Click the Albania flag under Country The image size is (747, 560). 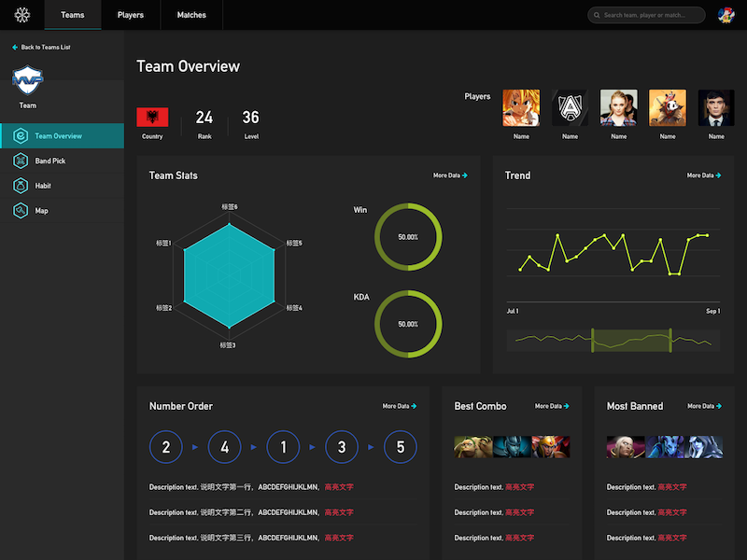[152, 116]
